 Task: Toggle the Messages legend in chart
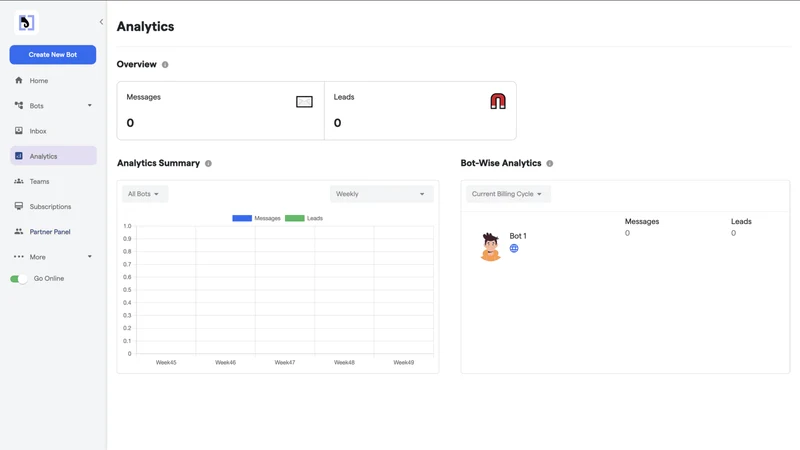coord(256,218)
